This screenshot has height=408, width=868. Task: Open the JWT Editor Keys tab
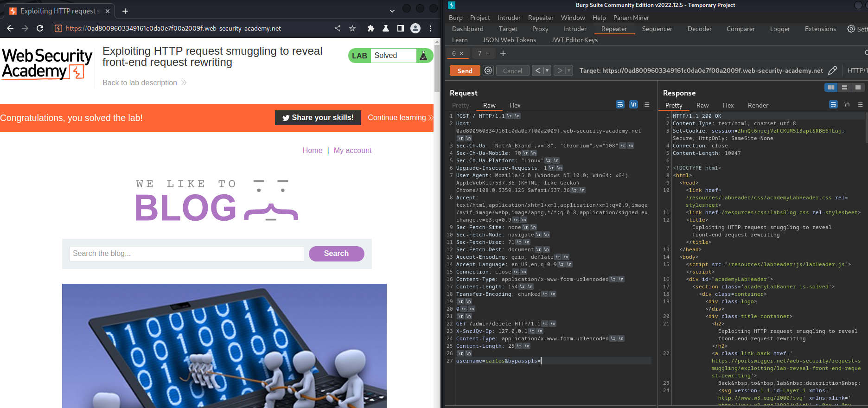[574, 40]
